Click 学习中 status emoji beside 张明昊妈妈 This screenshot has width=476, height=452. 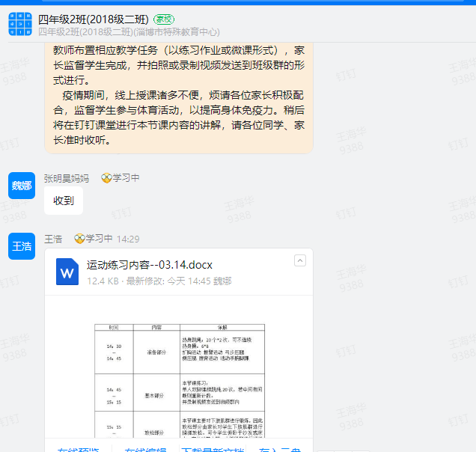click(x=106, y=178)
